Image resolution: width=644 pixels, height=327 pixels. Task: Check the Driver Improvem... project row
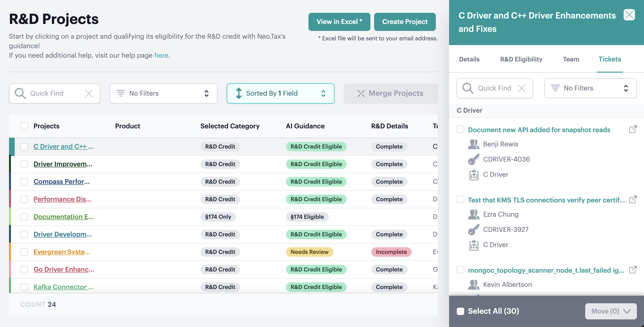(24, 164)
